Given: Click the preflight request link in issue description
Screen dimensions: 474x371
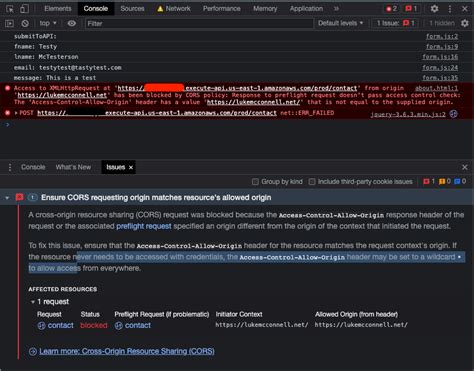Looking at the screenshot, I should (x=144, y=226).
